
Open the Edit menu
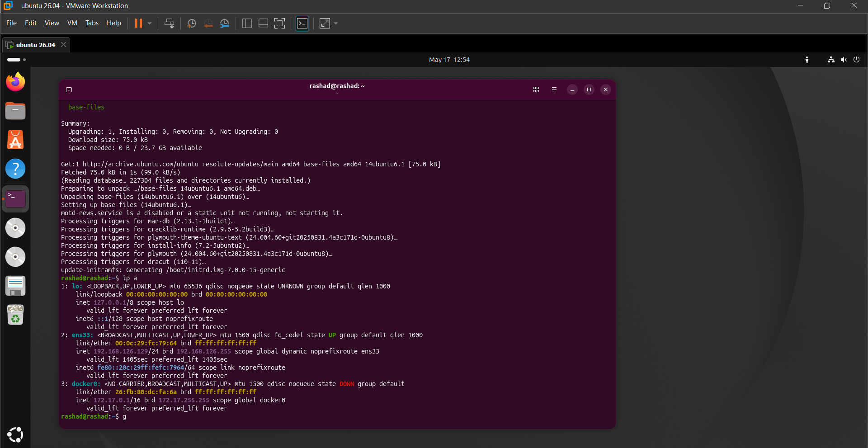31,23
